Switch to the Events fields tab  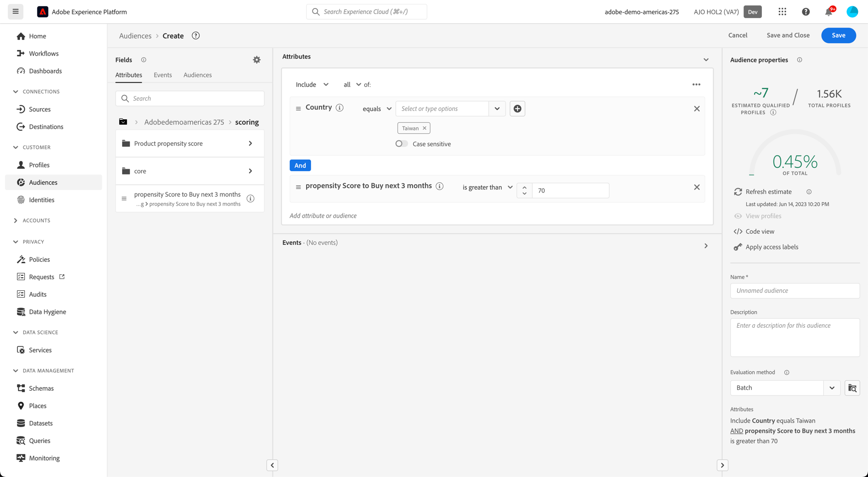coord(163,75)
